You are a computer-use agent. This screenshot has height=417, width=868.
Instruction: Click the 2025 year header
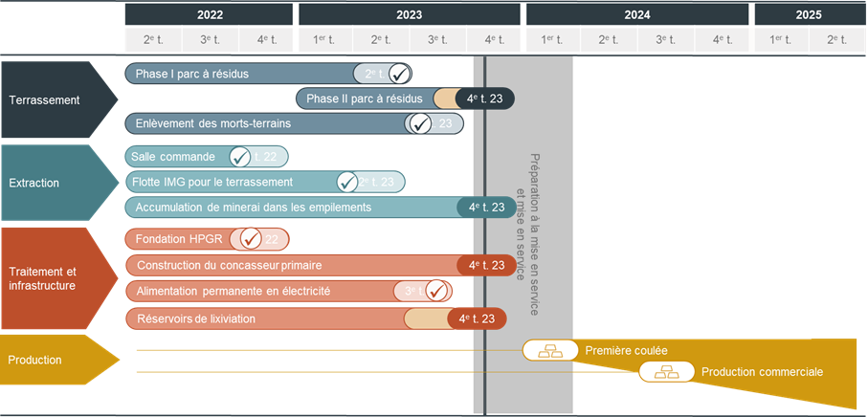810,14
